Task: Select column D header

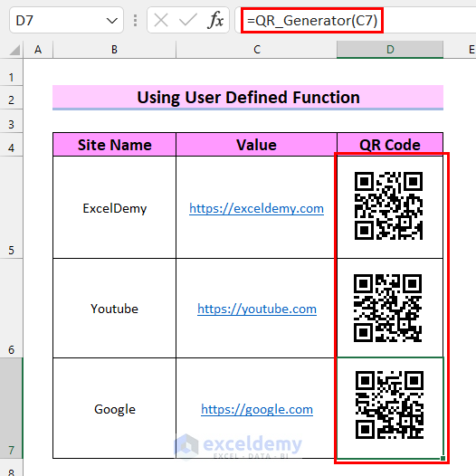Action: tap(390, 50)
